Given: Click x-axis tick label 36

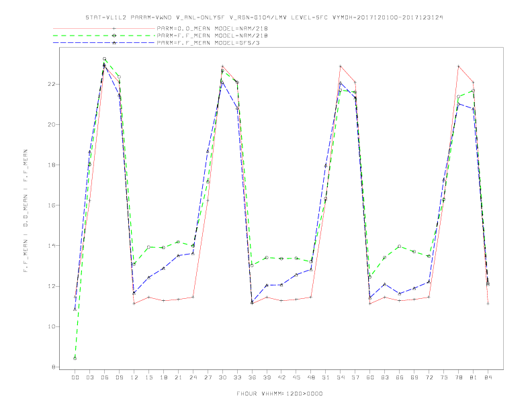Looking at the screenshot, I should (x=252, y=377).
